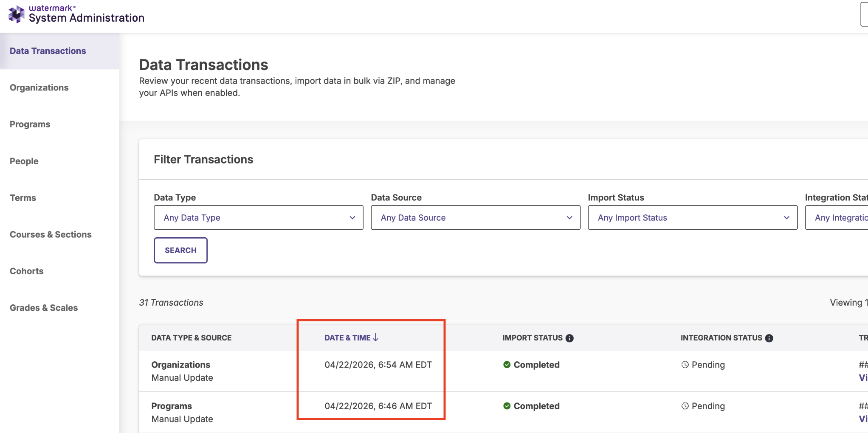Click the Watermark logo icon
The image size is (868, 433).
(16, 14)
